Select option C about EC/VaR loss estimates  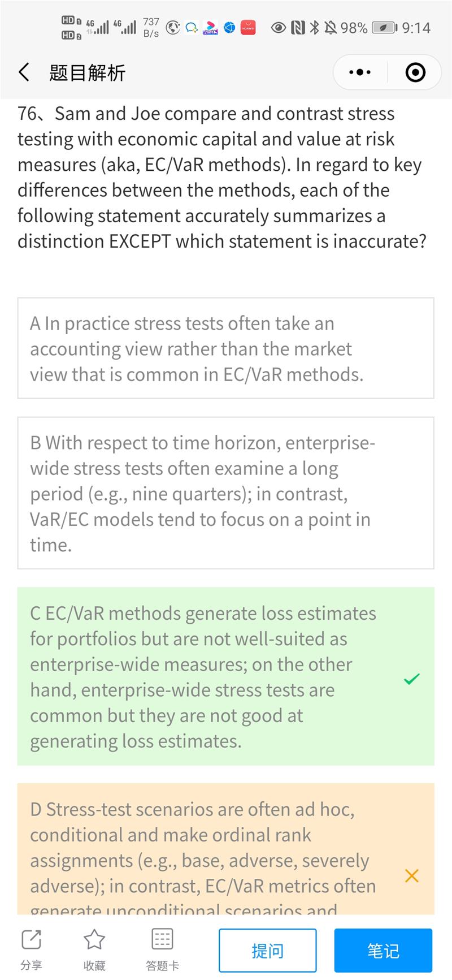coord(209,676)
